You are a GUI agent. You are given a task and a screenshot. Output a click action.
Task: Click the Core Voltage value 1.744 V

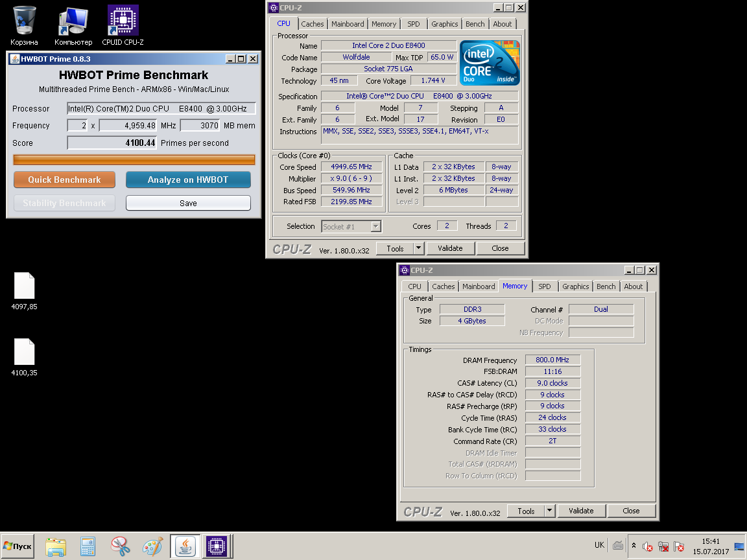433,80
